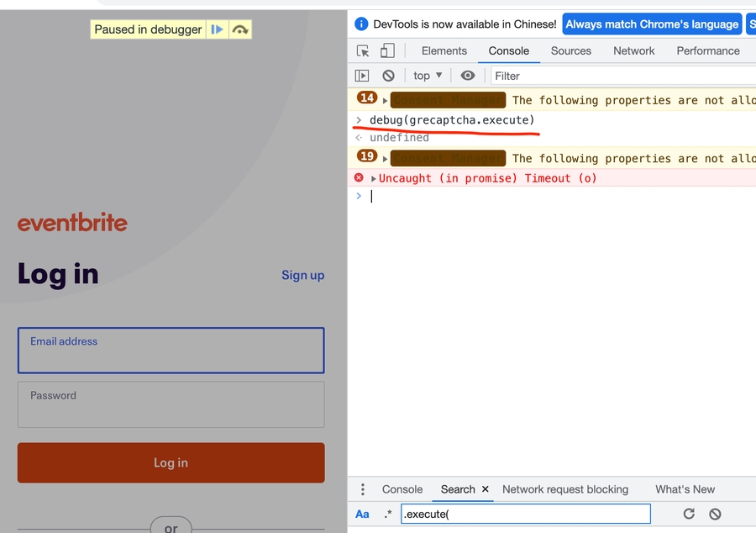Open the Sources tab
The image size is (756, 533).
pyautogui.click(x=570, y=50)
